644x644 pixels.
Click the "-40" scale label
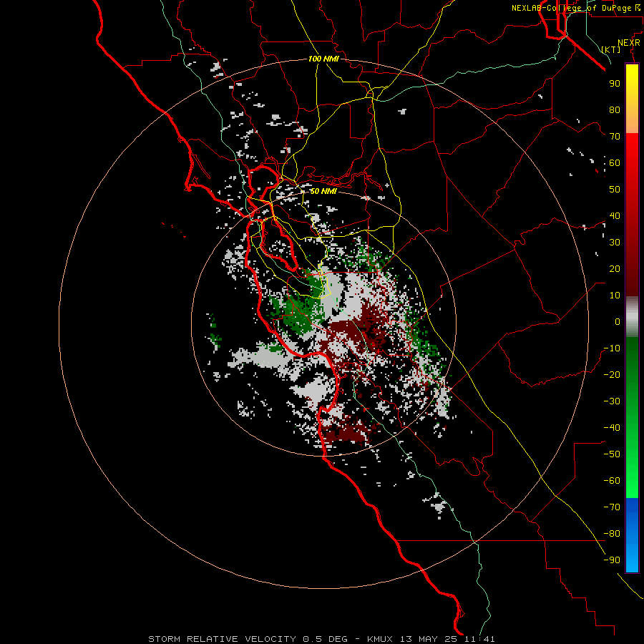click(x=612, y=428)
